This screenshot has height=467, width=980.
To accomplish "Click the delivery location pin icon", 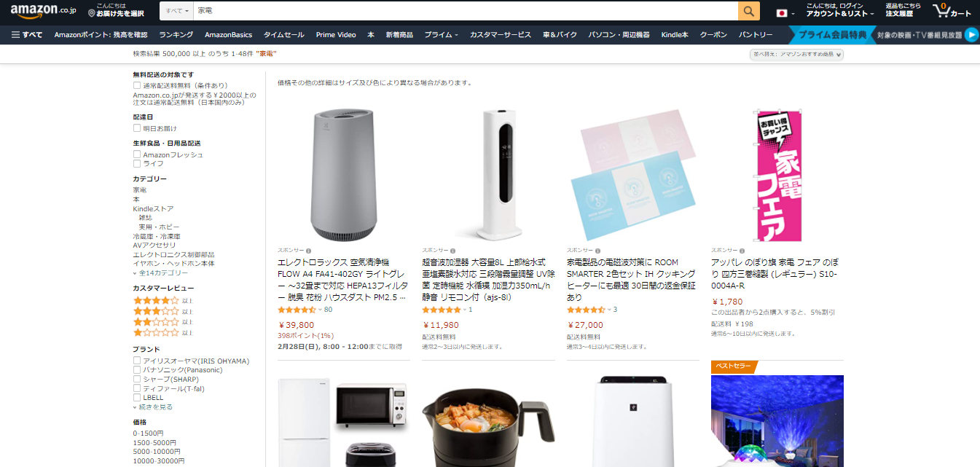I will (91, 13).
